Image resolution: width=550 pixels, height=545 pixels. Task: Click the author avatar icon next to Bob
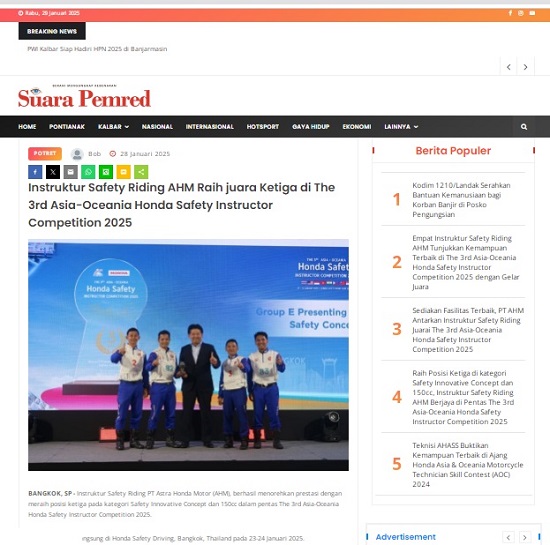(x=77, y=154)
